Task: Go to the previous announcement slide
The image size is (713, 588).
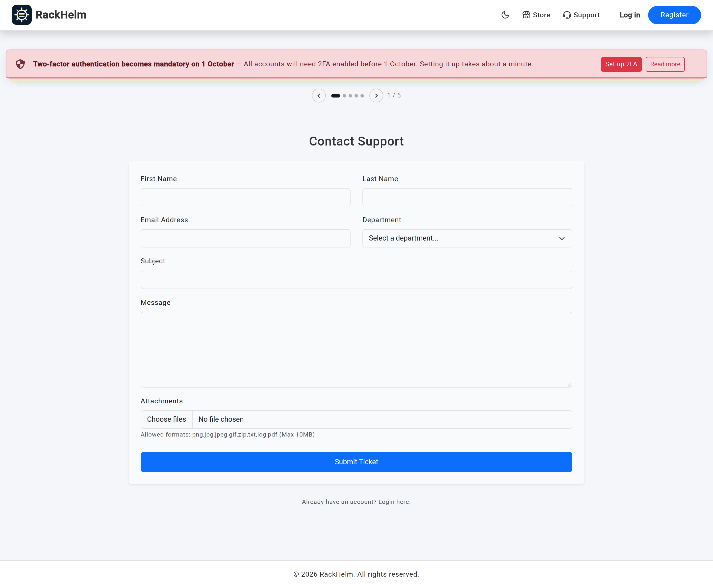Action: (x=319, y=96)
